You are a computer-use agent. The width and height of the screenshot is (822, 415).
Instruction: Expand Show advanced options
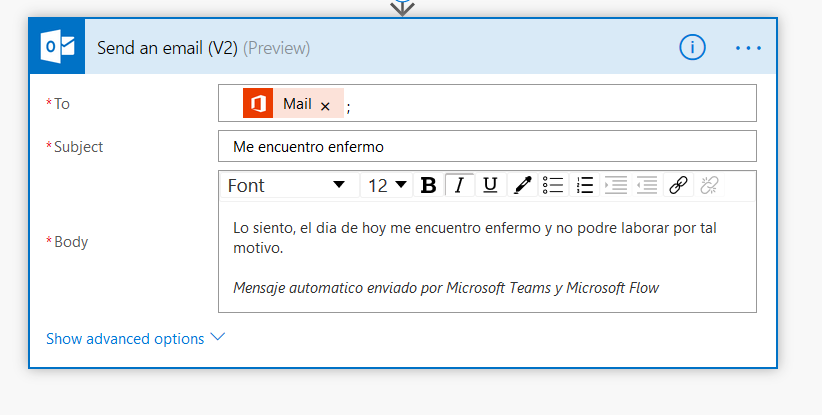click(135, 339)
